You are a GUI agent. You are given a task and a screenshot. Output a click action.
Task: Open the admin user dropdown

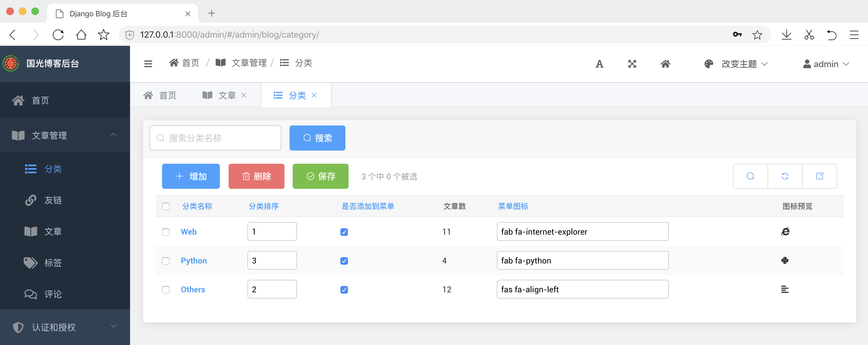click(x=826, y=64)
